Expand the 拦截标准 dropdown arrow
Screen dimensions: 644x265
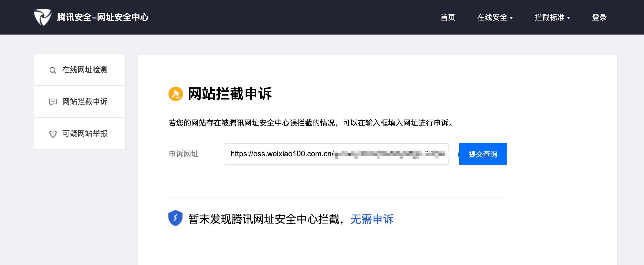[569, 18]
